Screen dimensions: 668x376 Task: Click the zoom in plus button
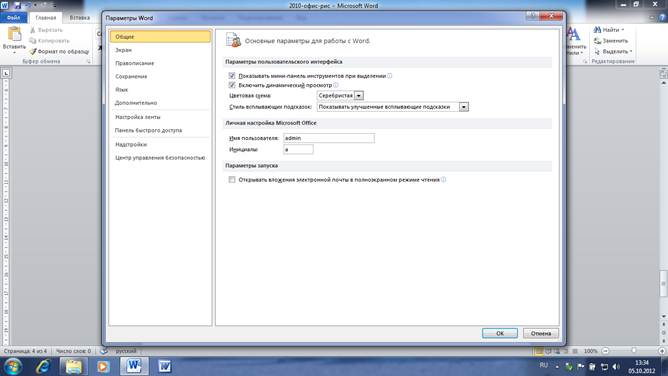point(662,351)
